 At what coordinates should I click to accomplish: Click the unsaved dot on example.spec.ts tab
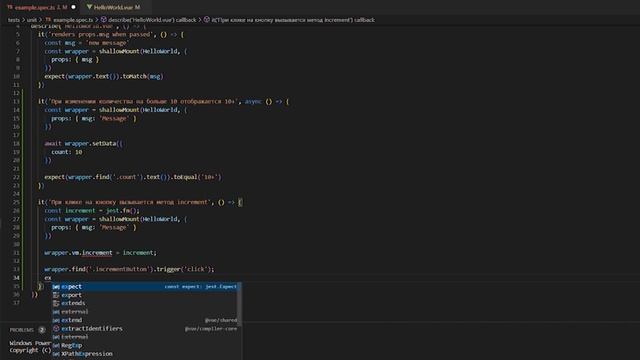(73, 7)
